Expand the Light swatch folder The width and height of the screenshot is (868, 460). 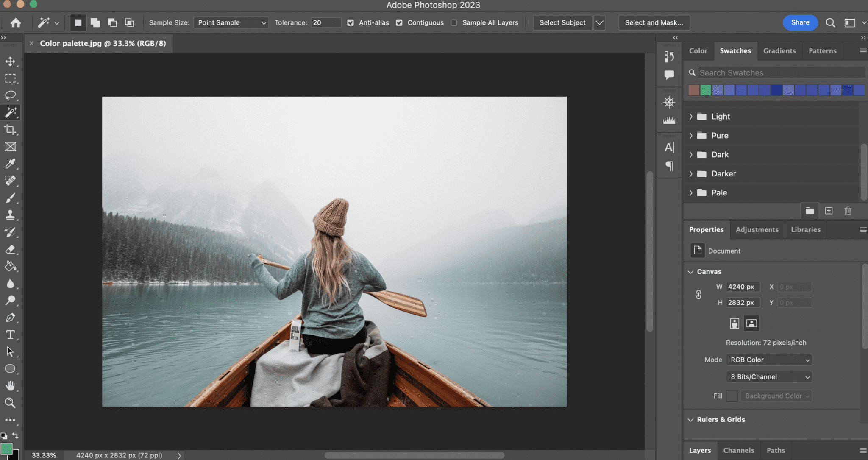click(x=691, y=116)
